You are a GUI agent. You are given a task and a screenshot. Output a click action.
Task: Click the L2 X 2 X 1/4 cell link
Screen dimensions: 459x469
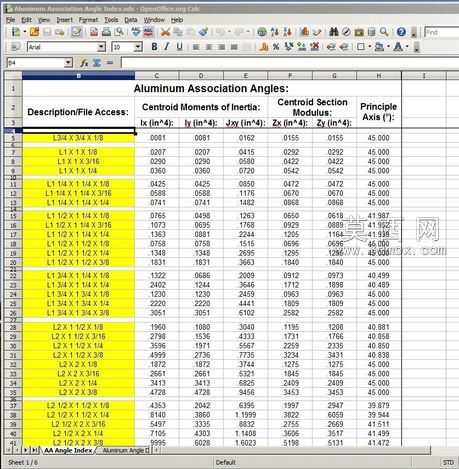[x=78, y=383]
